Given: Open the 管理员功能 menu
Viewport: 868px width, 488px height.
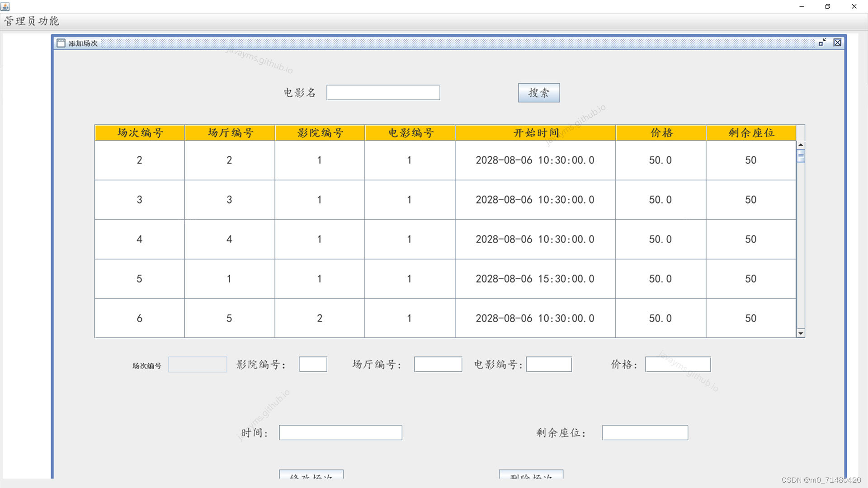Looking at the screenshot, I should pyautogui.click(x=32, y=21).
